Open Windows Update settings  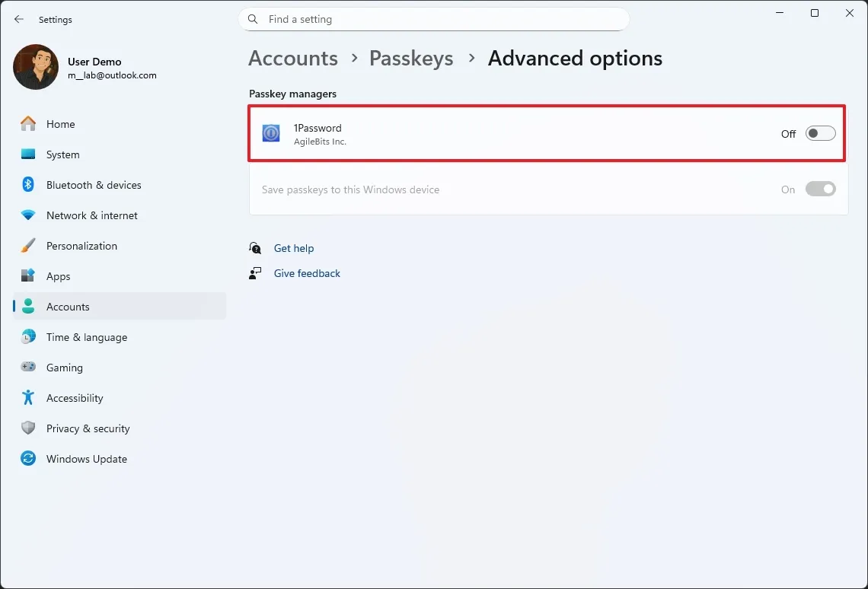[86, 459]
